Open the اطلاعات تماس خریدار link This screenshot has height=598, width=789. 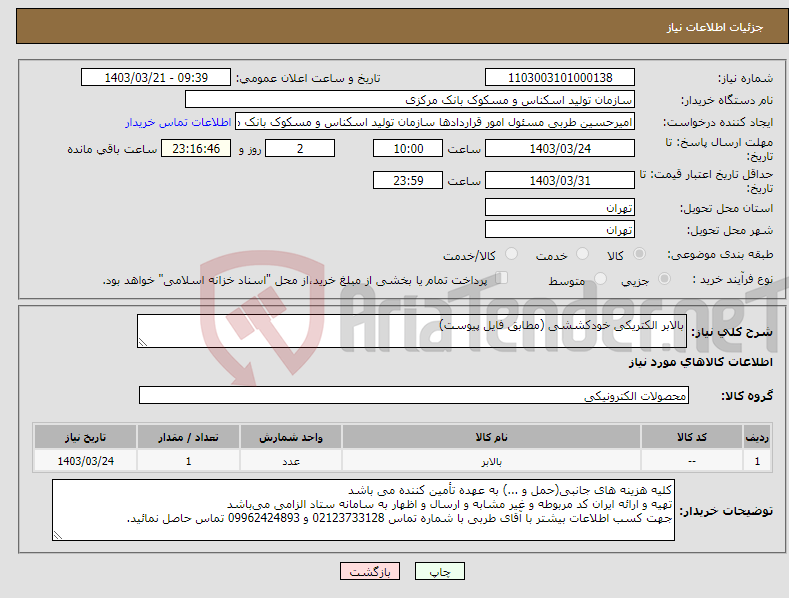tap(178, 122)
